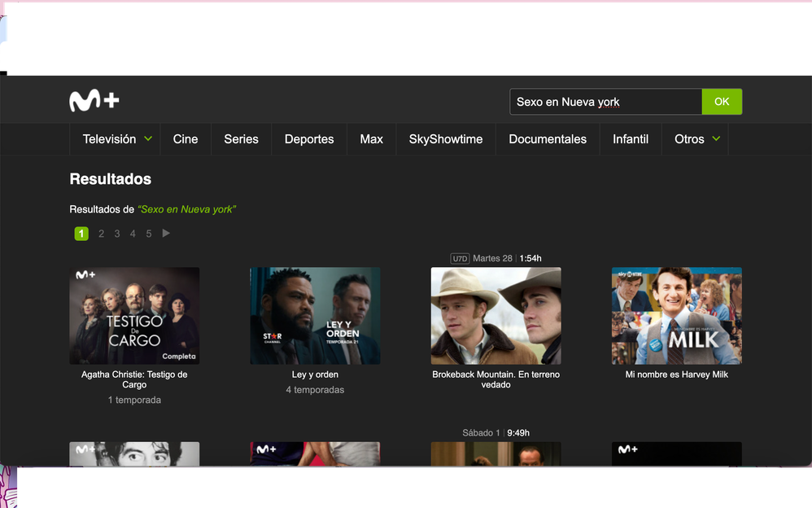Open the Cine section
812x508 pixels.
pyautogui.click(x=186, y=139)
